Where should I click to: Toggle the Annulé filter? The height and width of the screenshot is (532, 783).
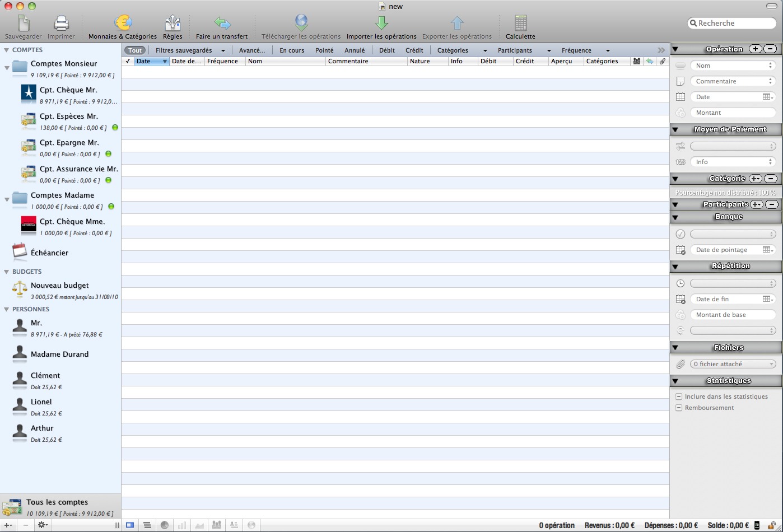tap(355, 50)
